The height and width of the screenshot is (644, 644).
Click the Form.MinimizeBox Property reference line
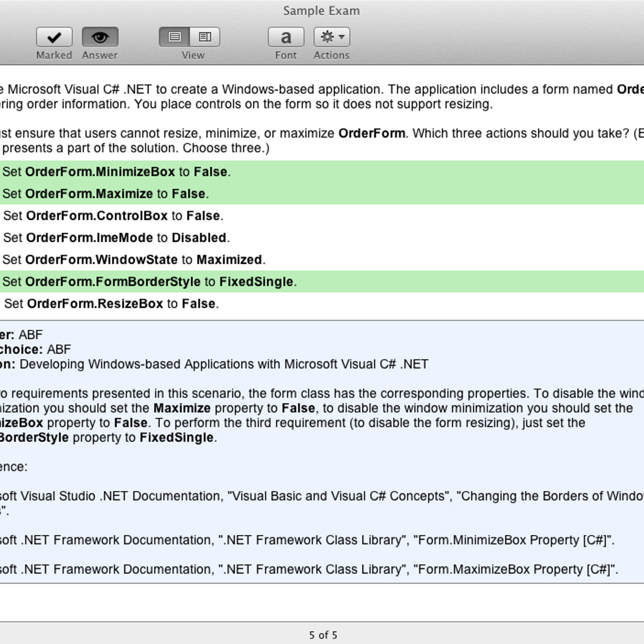[x=308, y=540]
